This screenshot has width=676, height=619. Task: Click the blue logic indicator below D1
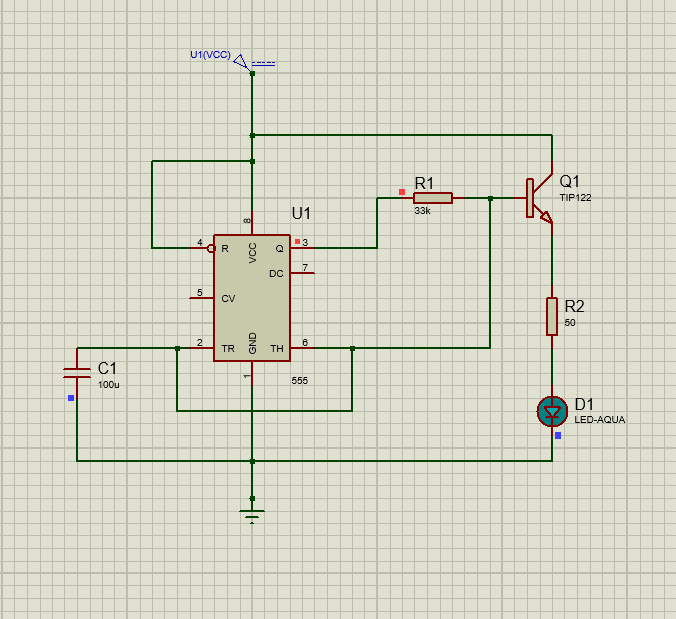click(x=558, y=435)
